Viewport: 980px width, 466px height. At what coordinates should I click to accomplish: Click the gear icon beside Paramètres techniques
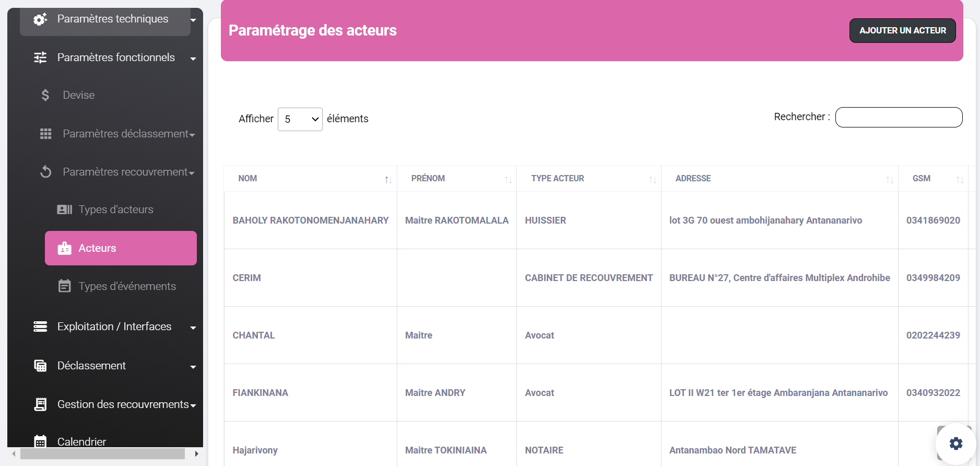point(40,19)
